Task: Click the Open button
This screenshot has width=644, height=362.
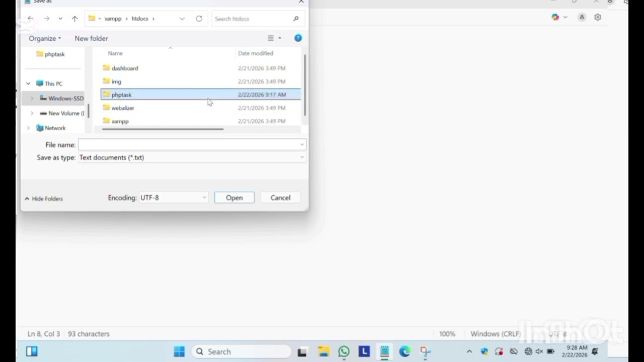Action: point(234,198)
